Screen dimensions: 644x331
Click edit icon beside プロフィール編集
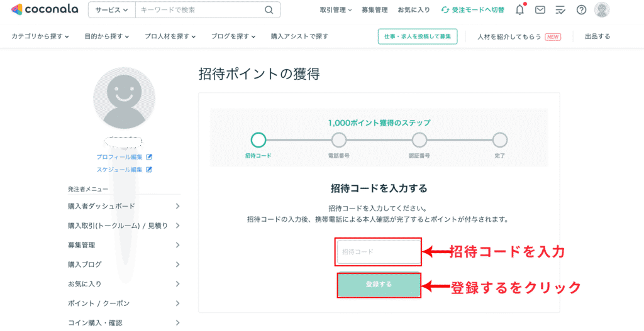coord(149,157)
